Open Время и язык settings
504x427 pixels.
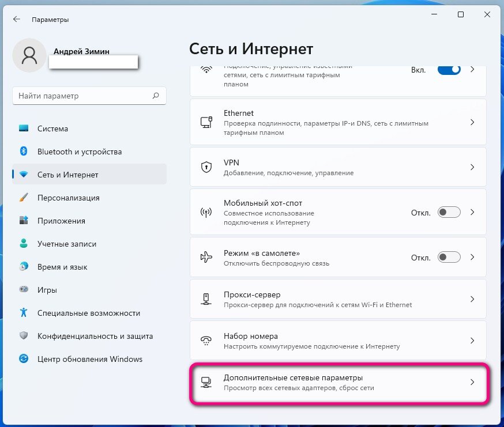pos(89,267)
